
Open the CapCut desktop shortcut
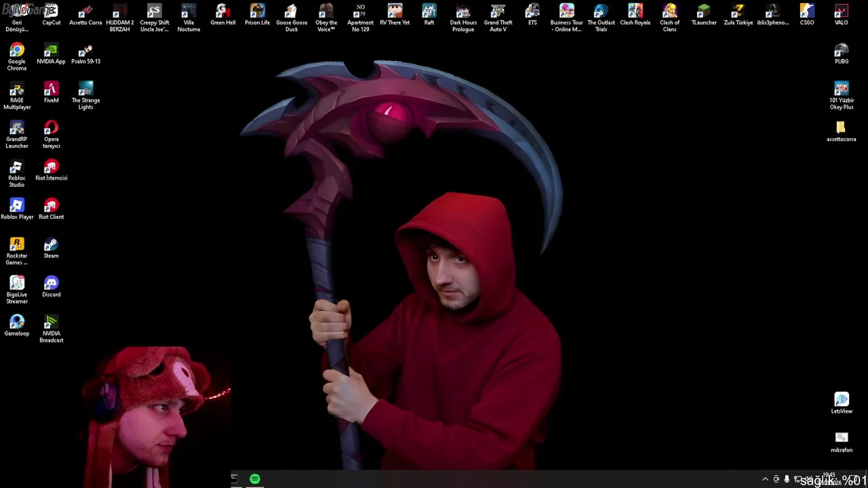click(51, 16)
